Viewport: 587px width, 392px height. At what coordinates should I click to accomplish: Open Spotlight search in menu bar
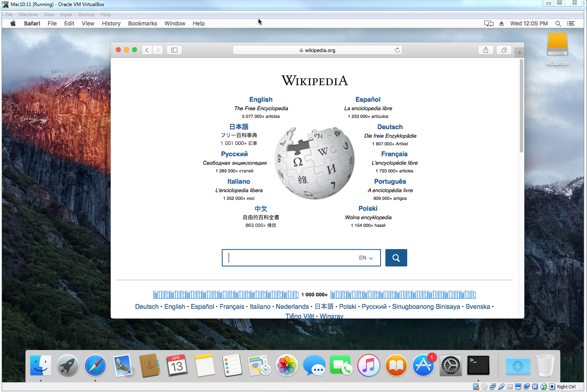tap(558, 23)
